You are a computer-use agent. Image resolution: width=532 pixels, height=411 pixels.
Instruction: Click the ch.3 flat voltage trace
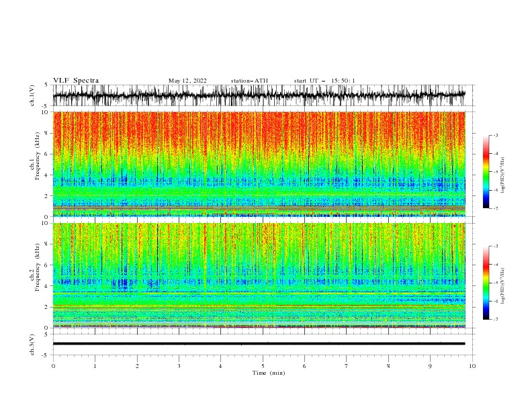click(x=259, y=344)
